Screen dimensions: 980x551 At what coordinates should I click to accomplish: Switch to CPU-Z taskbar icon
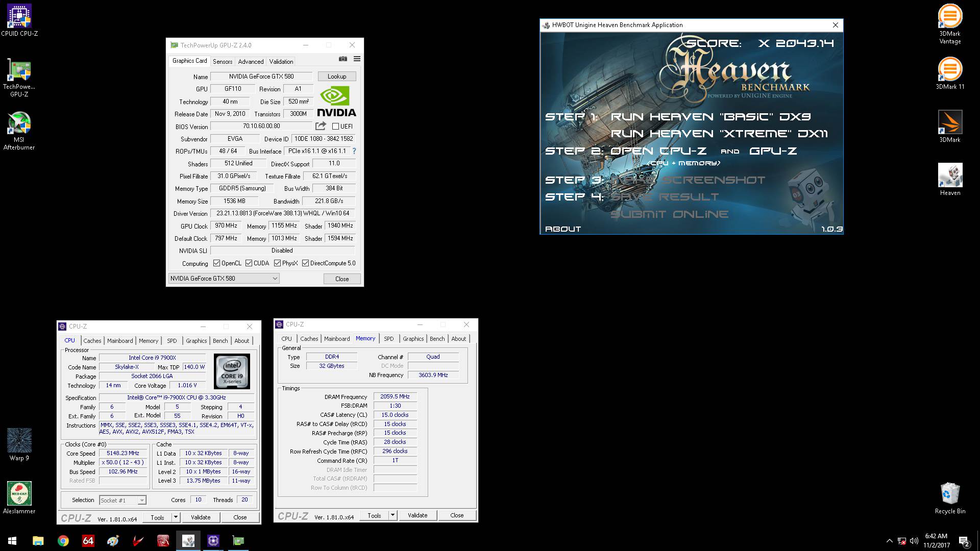coord(213,541)
